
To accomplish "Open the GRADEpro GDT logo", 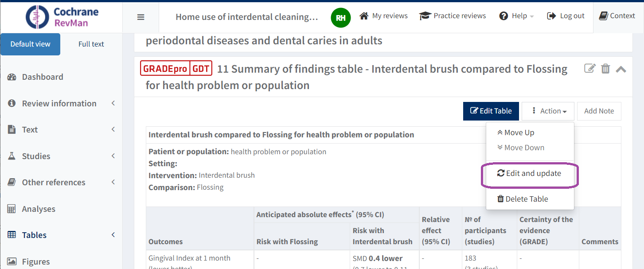I will 176,69.
